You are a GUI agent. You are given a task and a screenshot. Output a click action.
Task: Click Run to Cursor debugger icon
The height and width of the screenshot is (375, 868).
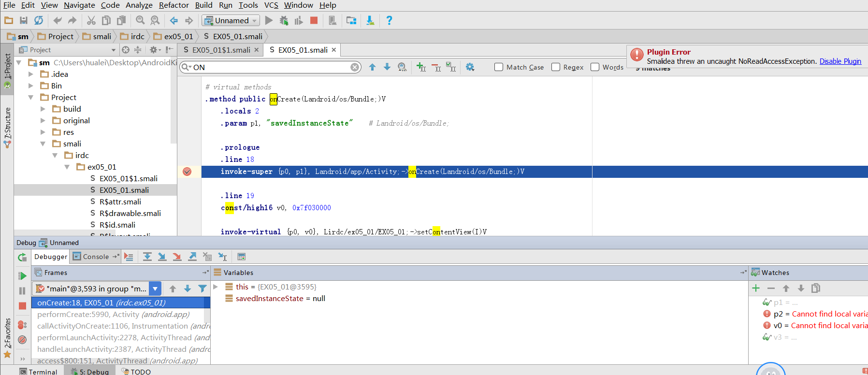(x=222, y=257)
